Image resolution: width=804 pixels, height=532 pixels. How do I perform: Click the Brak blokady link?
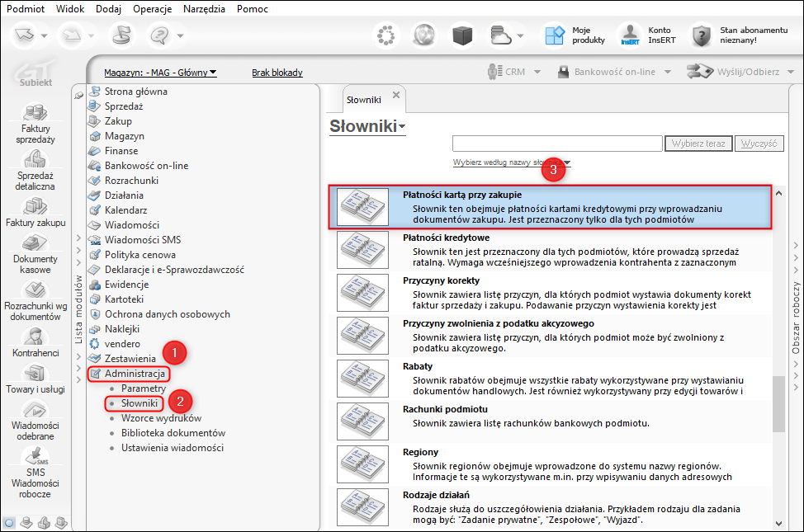coord(277,73)
